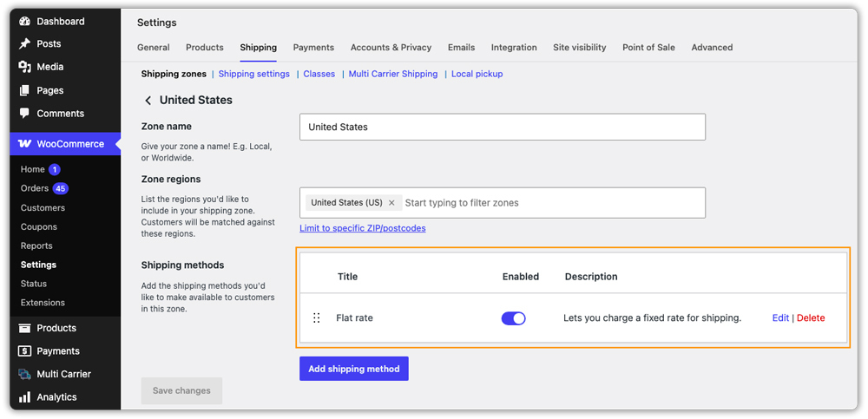This screenshot has width=868, height=419.
Task: Open the Emails settings tab
Action: tap(461, 48)
